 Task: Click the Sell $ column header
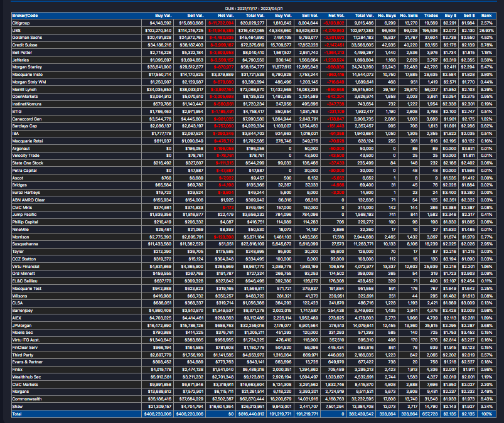469,16
